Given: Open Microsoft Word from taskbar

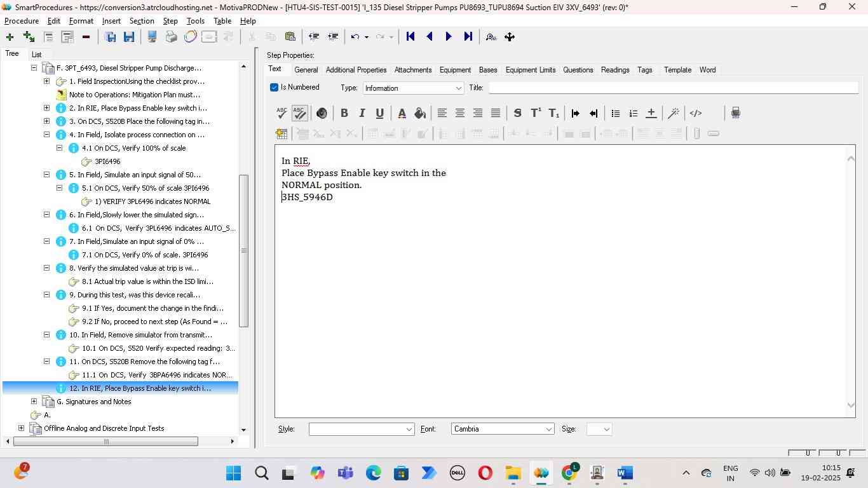Looking at the screenshot, I should [625, 473].
